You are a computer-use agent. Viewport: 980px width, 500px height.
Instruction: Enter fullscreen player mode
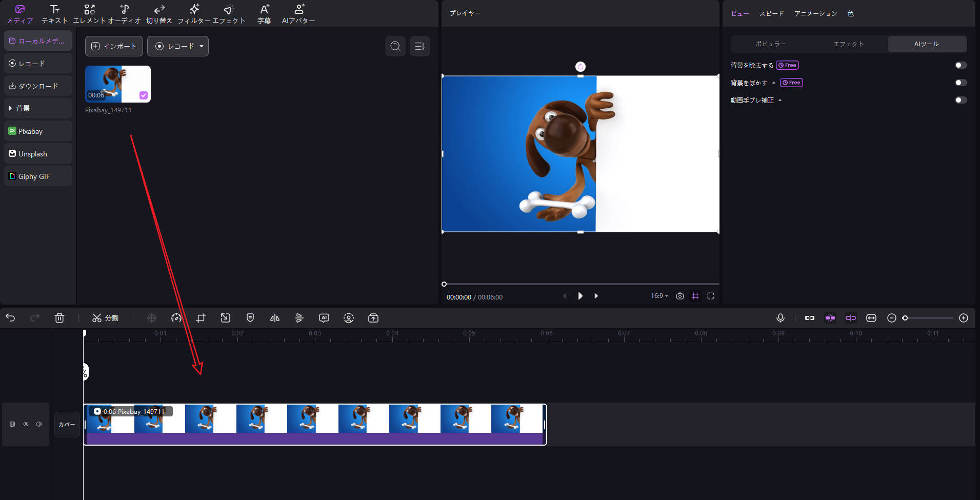(x=711, y=296)
